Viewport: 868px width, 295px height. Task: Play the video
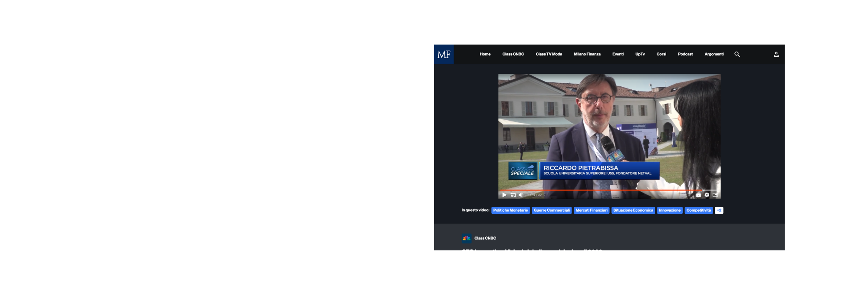pos(504,195)
